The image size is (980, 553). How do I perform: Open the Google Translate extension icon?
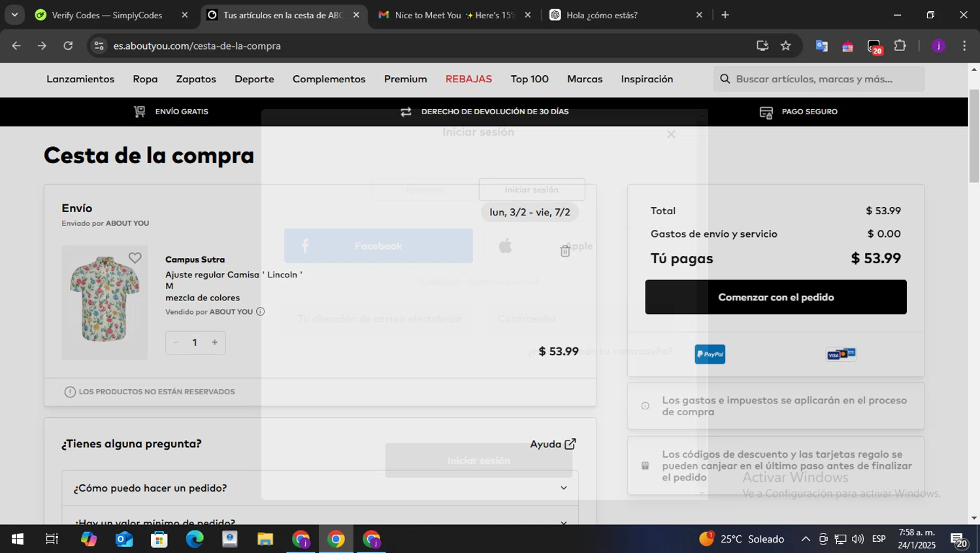(x=821, y=46)
